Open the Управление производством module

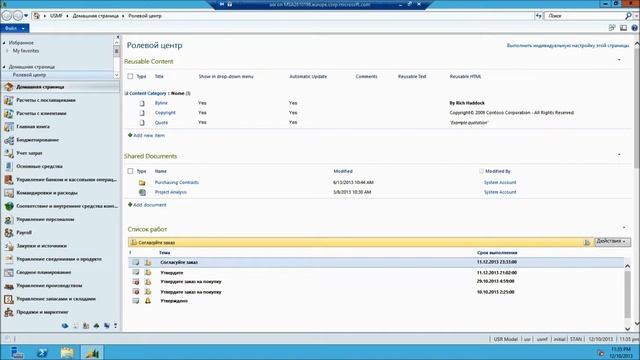click(x=49, y=286)
